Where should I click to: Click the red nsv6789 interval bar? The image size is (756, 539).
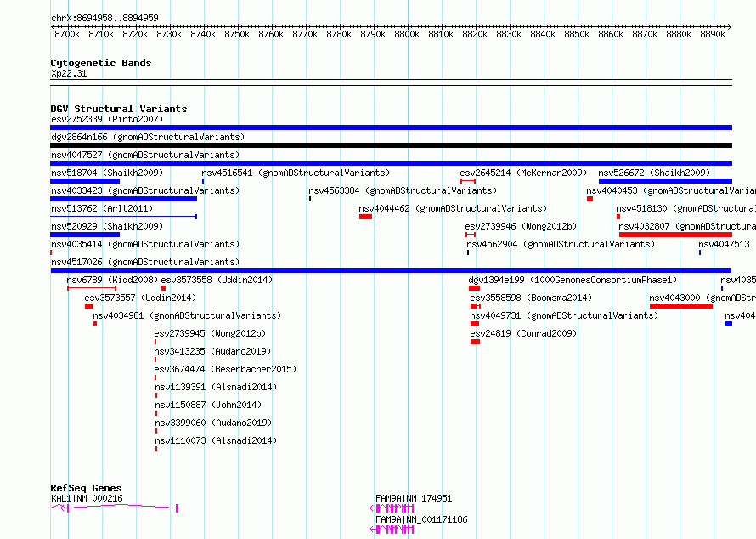tap(92, 288)
